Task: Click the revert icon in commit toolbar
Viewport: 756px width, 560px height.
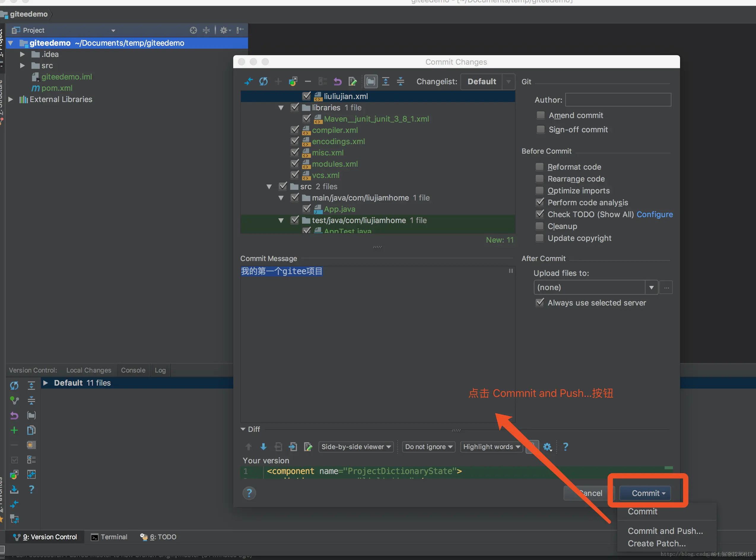Action: point(337,81)
